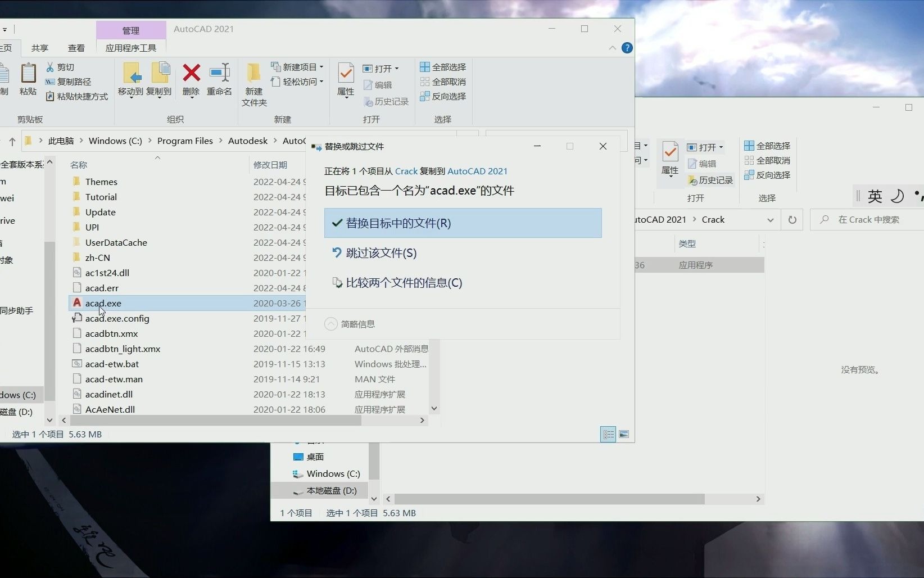Choose Skip this file (S)
924x578 pixels.
(x=463, y=253)
